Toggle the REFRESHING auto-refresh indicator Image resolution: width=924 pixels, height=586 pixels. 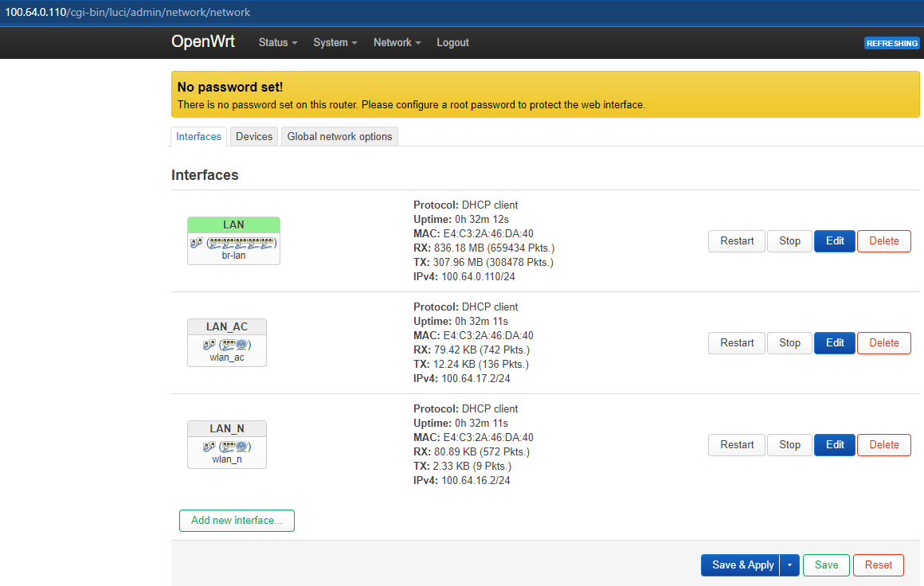(x=891, y=43)
